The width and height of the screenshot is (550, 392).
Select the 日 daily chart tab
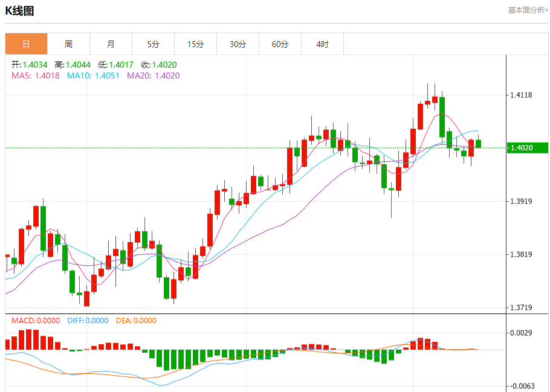[x=27, y=44]
